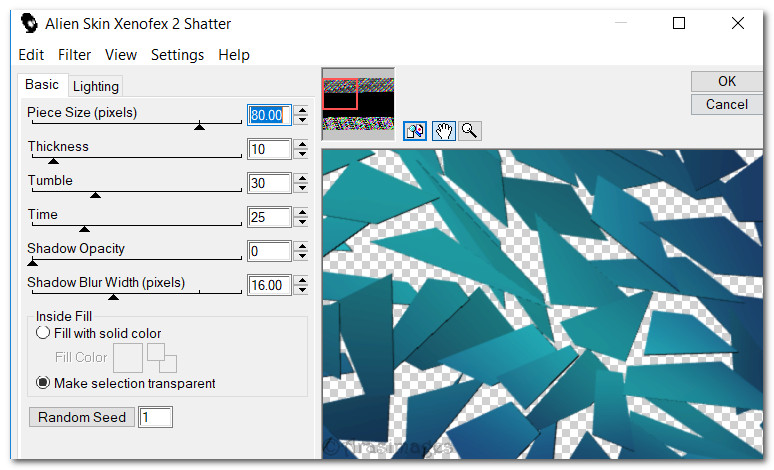Switch to the Basic tab
The height and width of the screenshot is (470, 774).
pos(42,84)
